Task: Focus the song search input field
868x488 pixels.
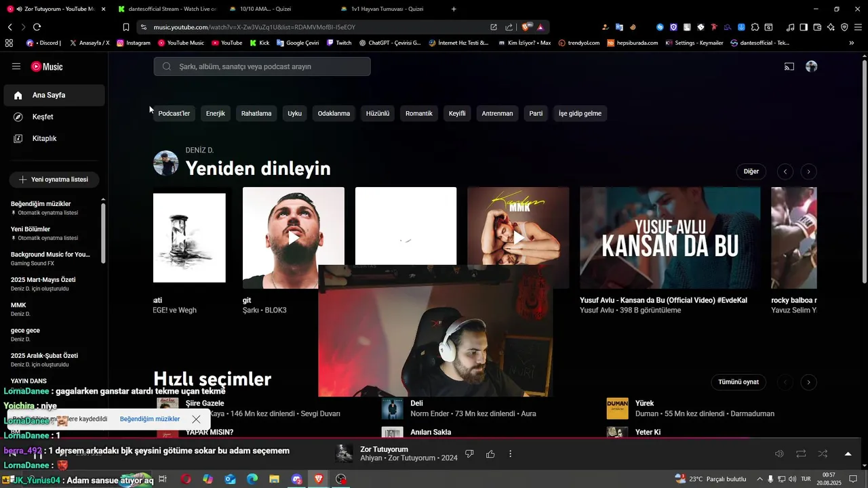Action: coord(262,66)
